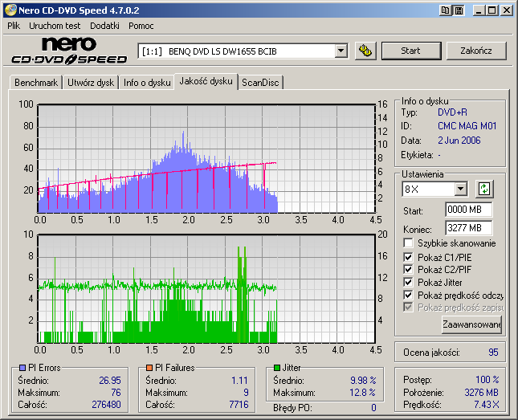This screenshot has height=420, width=518.
Task: Click PI Errors average value 26.95
Action: click(x=110, y=381)
